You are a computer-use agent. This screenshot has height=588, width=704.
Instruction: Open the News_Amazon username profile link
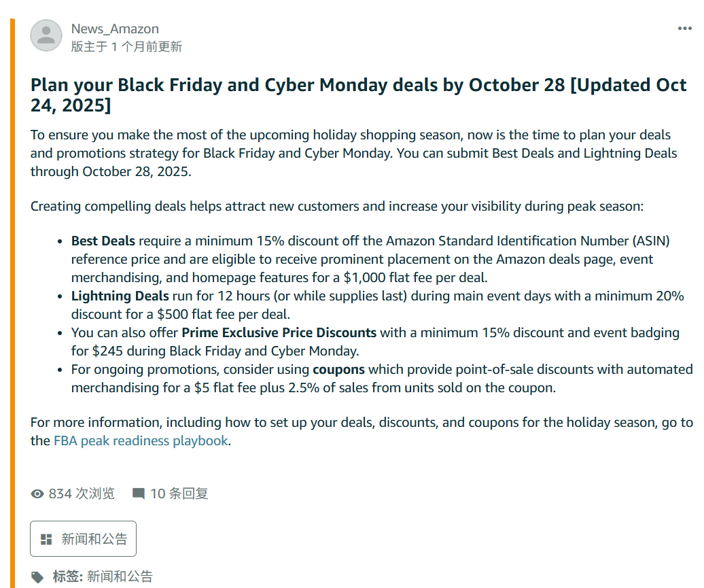[x=115, y=29]
